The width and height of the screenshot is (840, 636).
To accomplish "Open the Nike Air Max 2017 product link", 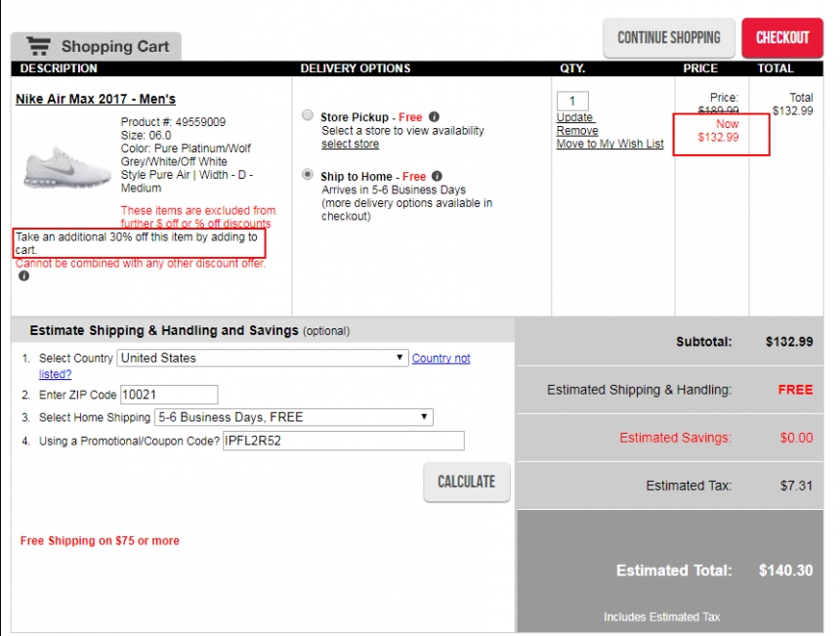I will pos(96,100).
